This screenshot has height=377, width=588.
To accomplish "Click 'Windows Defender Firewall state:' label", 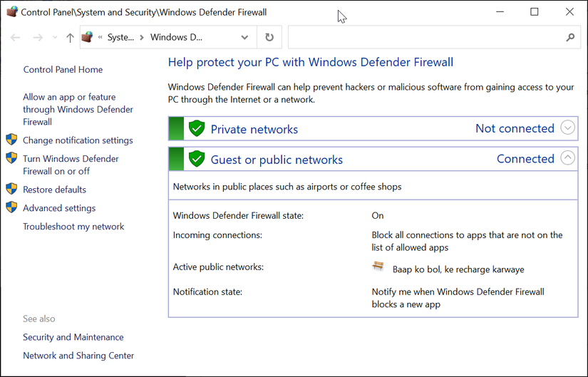I will pos(238,215).
